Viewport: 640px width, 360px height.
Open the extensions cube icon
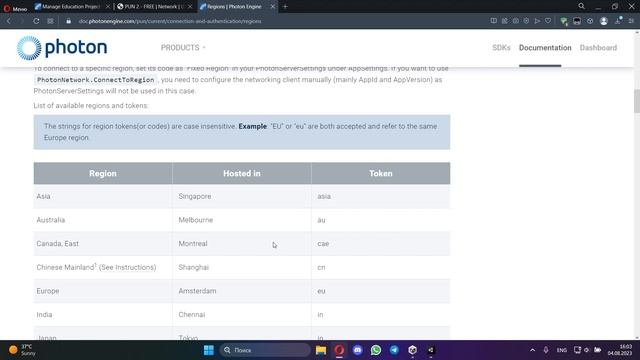tap(590, 21)
